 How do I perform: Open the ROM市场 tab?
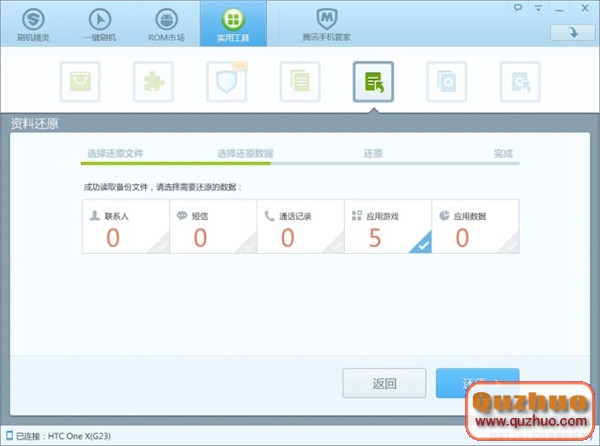click(x=166, y=24)
